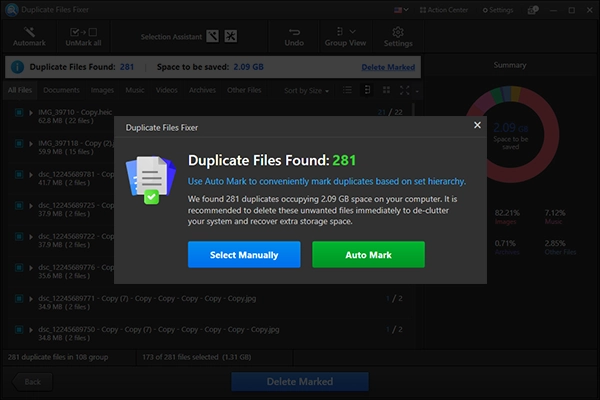Click the blue info icon
Screen dimensions: 600x400
pyautogui.click(x=17, y=67)
